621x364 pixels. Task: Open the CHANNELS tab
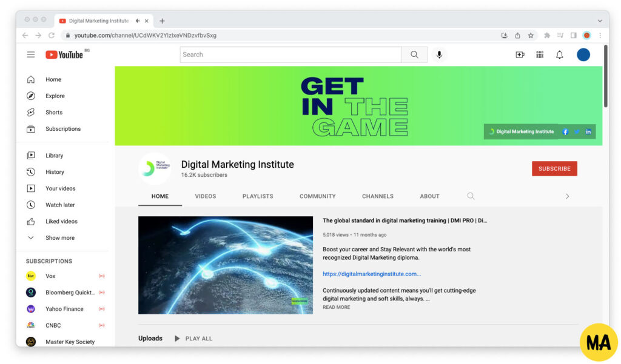click(x=378, y=196)
